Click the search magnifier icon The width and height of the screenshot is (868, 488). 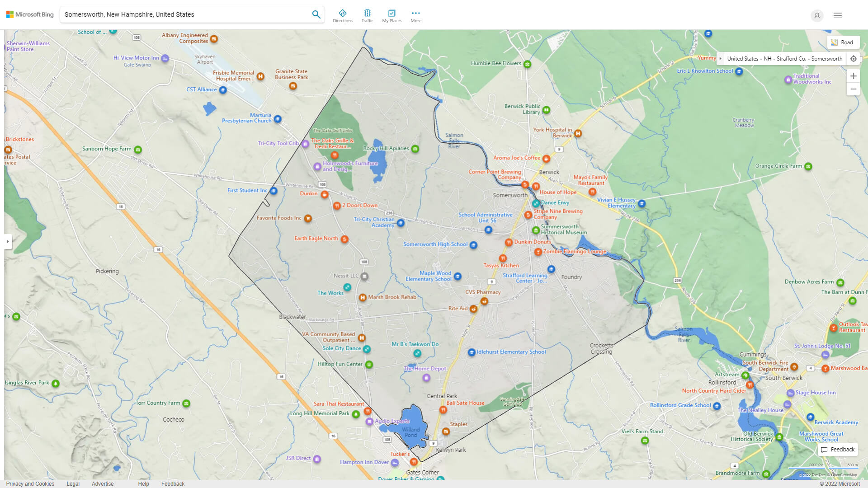coord(316,14)
